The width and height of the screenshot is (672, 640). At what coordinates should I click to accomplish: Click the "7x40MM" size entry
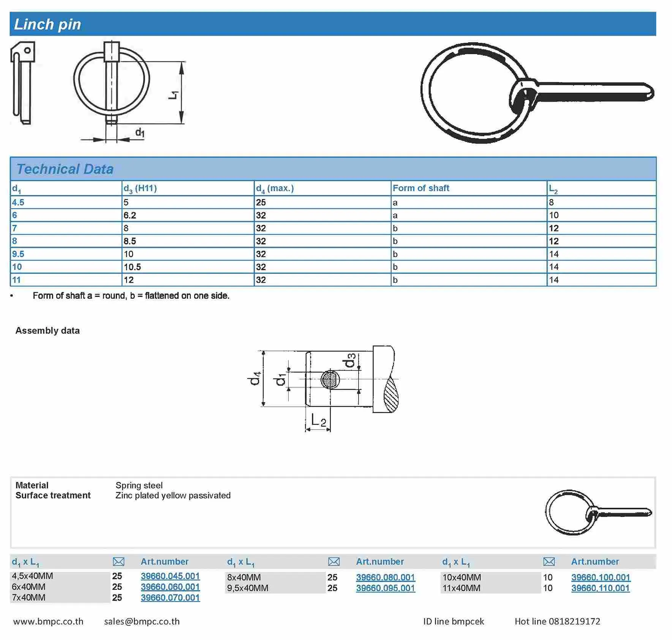pyautogui.click(x=28, y=597)
